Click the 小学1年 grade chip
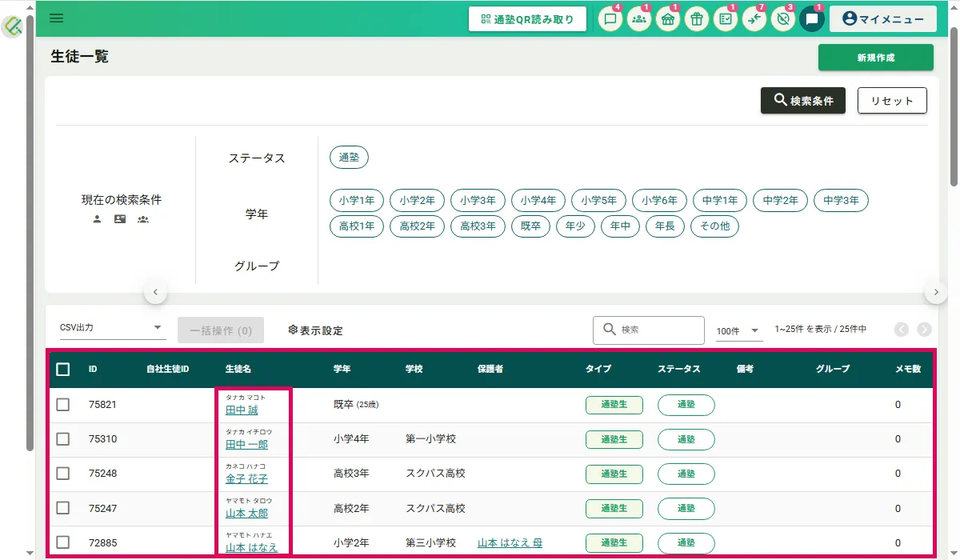This screenshot has width=960, height=560. (x=357, y=201)
